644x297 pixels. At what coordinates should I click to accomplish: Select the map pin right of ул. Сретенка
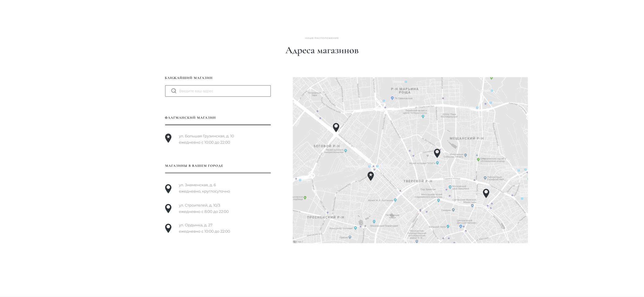(486, 193)
